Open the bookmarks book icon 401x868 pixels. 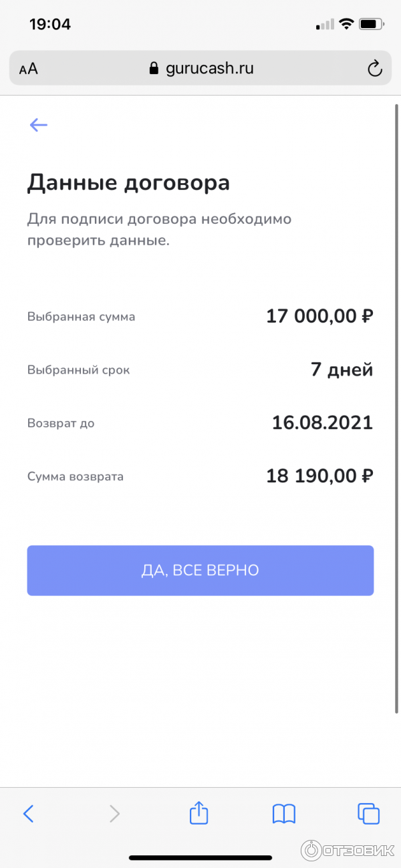[x=284, y=813]
